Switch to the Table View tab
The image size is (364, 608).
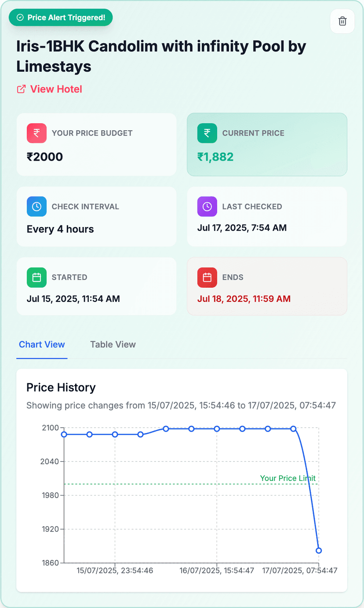(x=113, y=344)
